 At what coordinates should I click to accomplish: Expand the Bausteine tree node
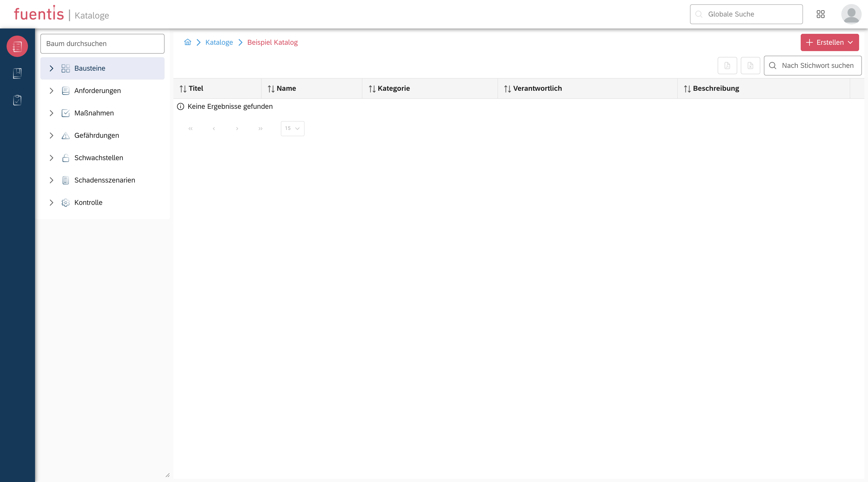click(51, 68)
